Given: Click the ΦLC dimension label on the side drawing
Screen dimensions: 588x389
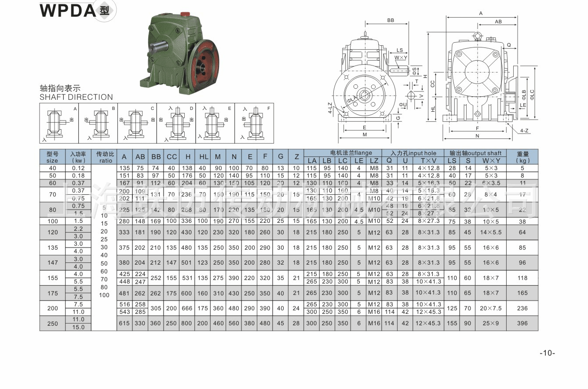Looking at the screenshot, I should 533,94.
